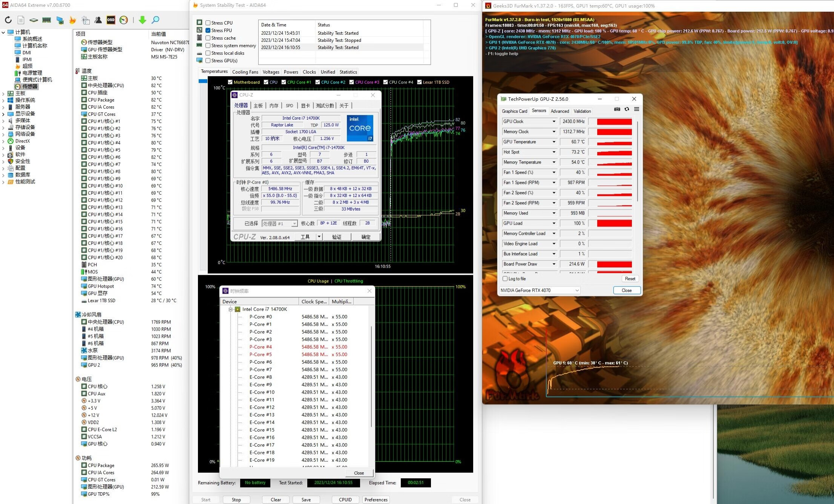Image resolution: width=834 pixels, height=504 pixels.
Task: Switch to Cooling Fans tab in Stability Test
Action: [245, 72]
